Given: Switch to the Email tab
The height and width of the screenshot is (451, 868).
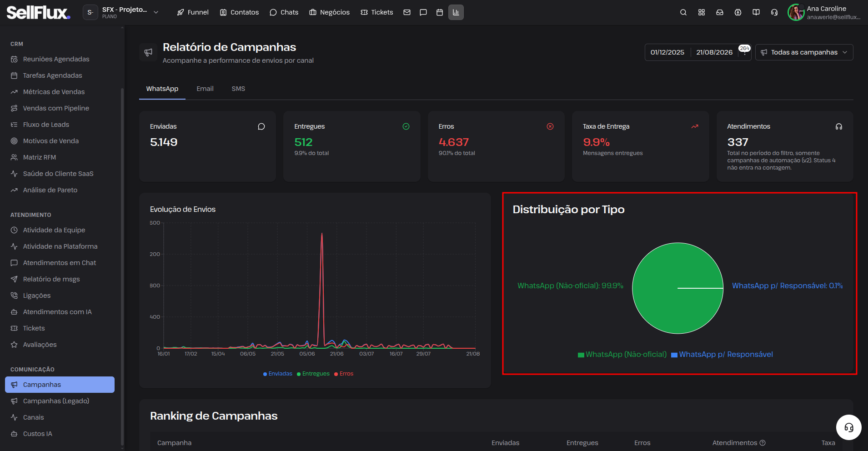Looking at the screenshot, I should 205,89.
